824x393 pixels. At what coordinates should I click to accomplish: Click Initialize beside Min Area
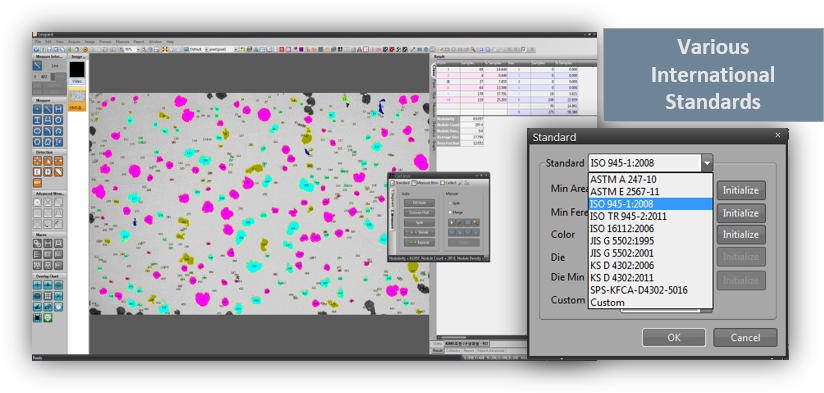click(x=741, y=190)
